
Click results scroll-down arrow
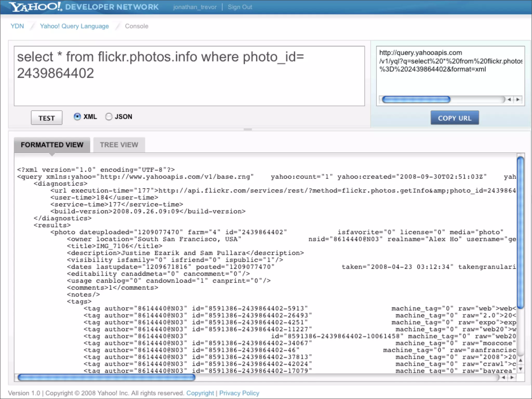pos(520,369)
